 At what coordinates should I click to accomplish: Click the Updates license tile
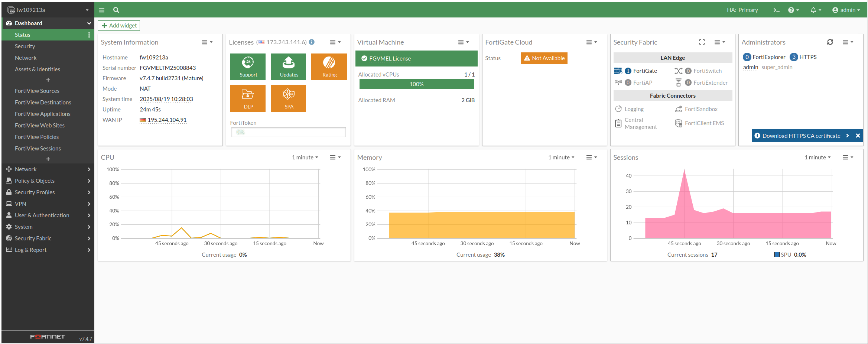click(288, 67)
